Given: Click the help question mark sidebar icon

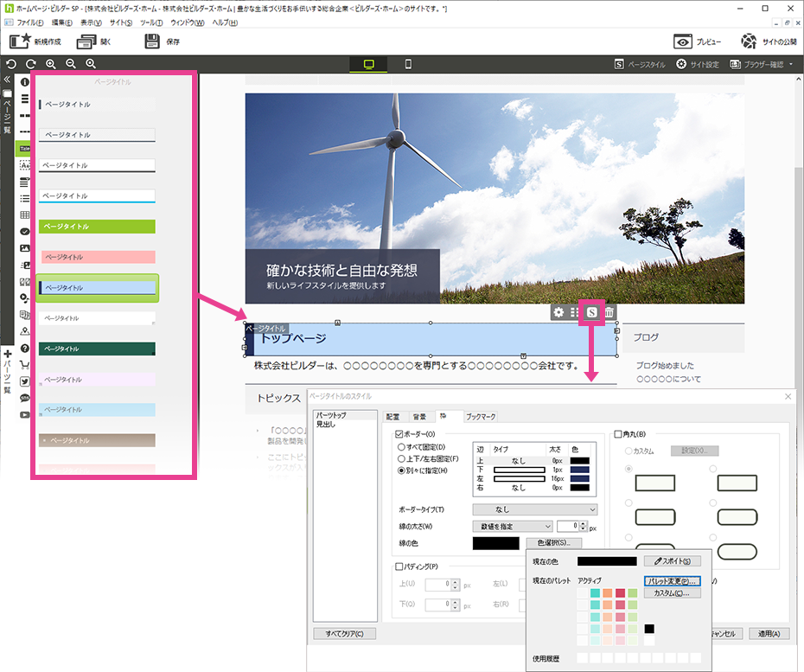Looking at the screenshot, I should point(24,349).
